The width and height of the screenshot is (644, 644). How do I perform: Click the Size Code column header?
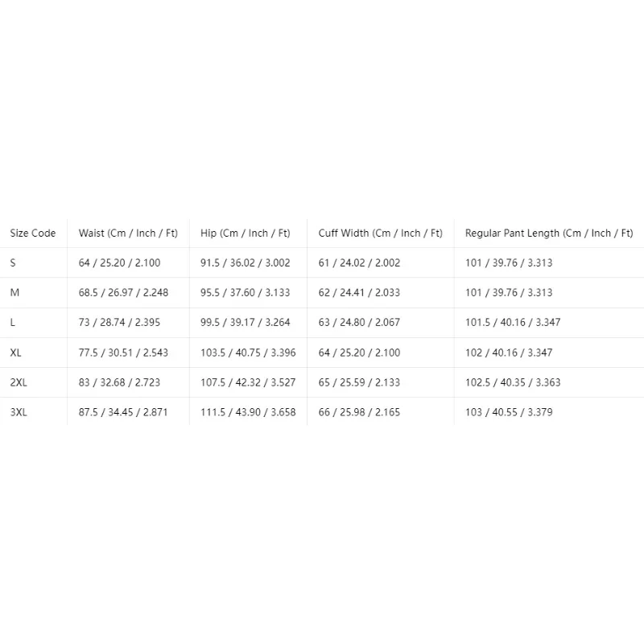tap(33, 233)
